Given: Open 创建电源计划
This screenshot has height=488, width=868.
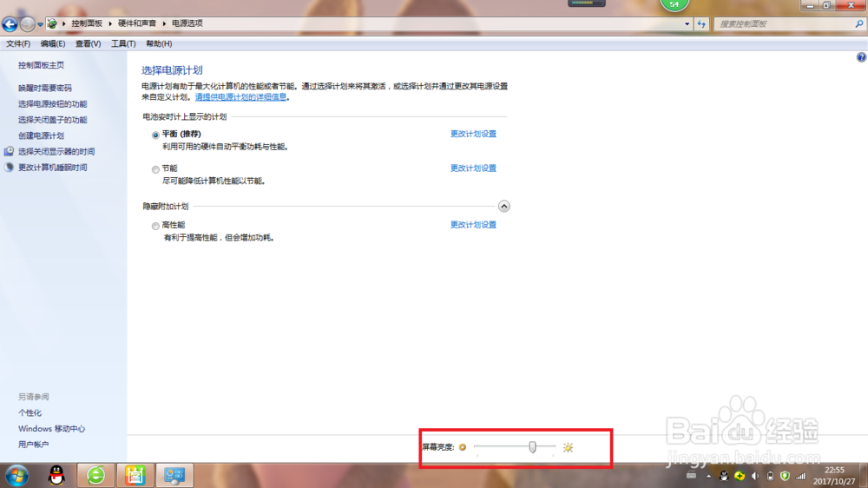Looking at the screenshot, I should (x=41, y=135).
